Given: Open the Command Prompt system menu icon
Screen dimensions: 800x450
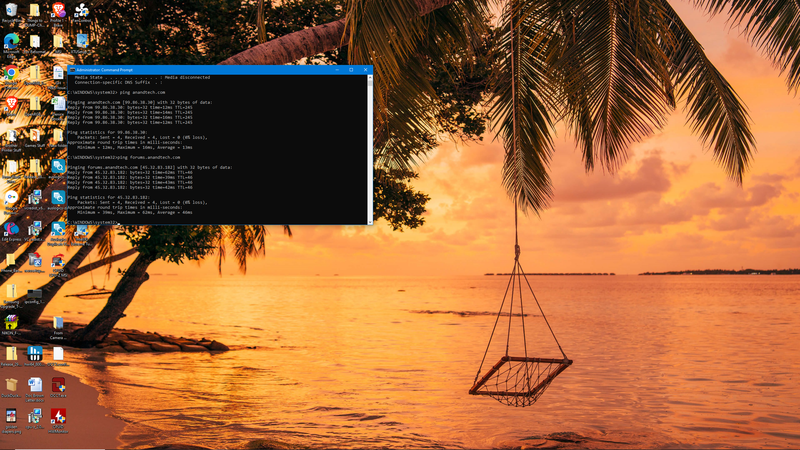Looking at the screenshot, I should (71, 70).
